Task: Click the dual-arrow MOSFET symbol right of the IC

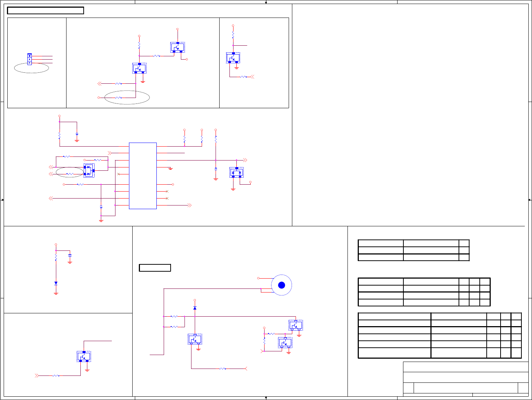Action: (236, 172)
